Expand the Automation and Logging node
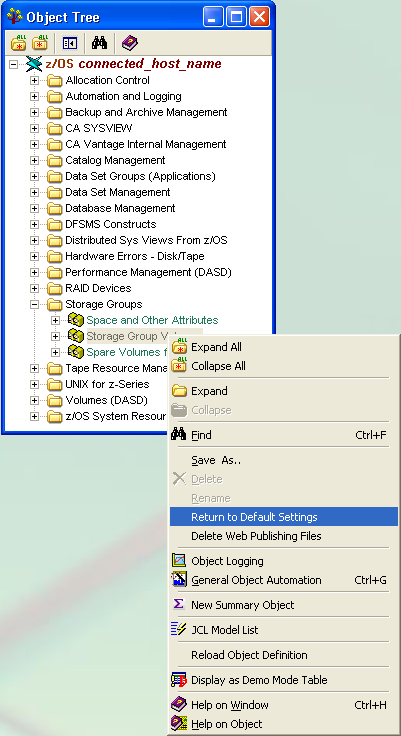The image size is (401, 736). 34,97
